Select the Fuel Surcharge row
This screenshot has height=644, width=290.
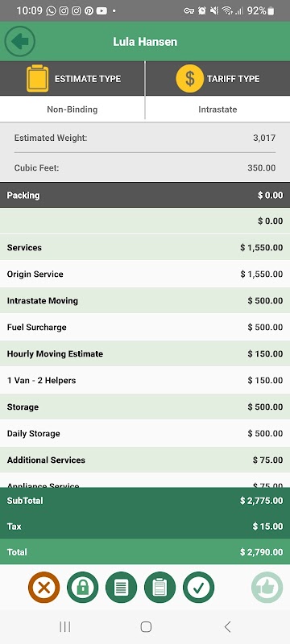tap(145, 328)
